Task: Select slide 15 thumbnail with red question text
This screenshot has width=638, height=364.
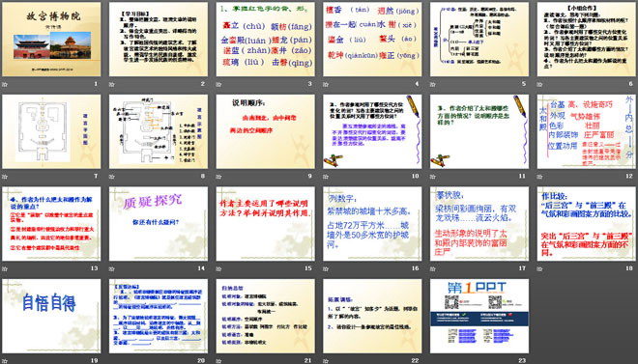Action: [x=265, y=224]
